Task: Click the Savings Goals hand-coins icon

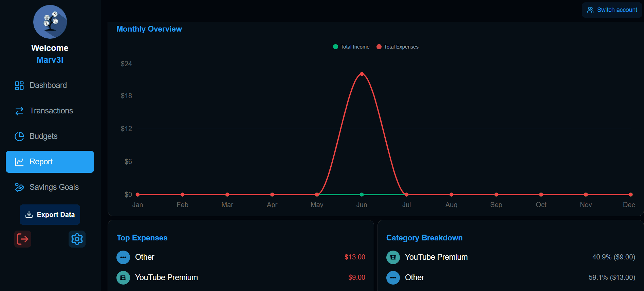Action: click(19, 187)
